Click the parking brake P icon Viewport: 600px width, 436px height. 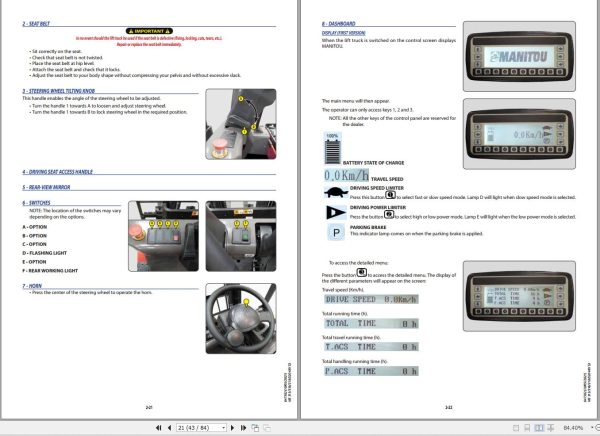tap(336, 232)
